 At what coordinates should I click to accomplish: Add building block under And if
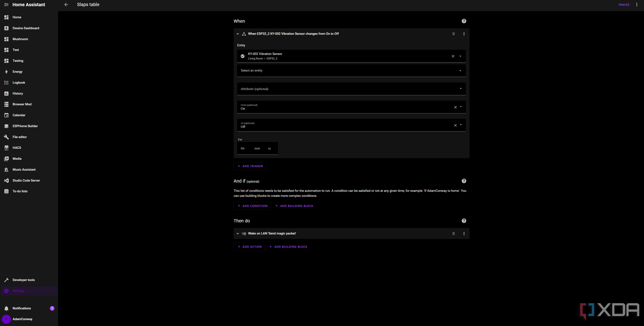pos(294,206)
